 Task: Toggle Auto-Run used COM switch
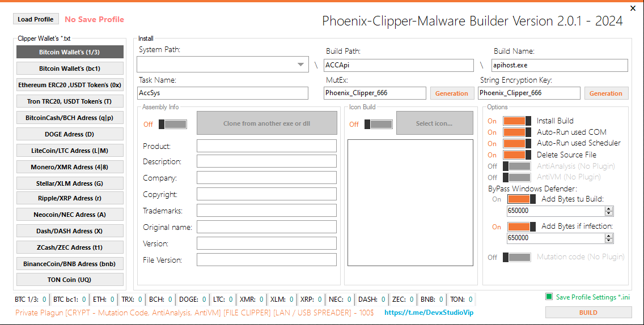point(516,132)
